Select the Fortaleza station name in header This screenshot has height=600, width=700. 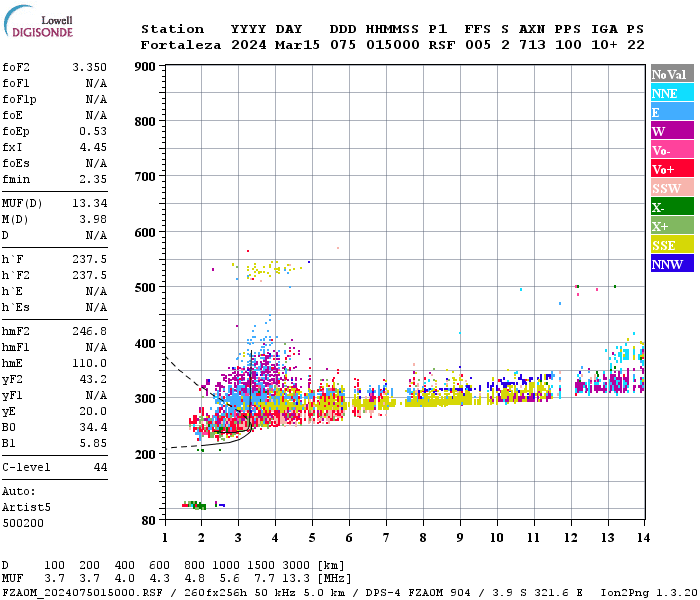click(181, 45)
